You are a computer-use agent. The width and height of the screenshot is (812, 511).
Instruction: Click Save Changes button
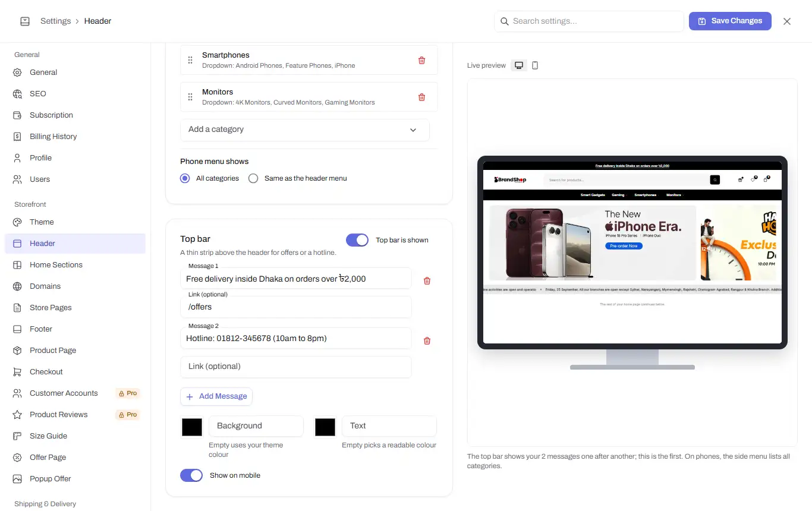[x=730, y=21]
